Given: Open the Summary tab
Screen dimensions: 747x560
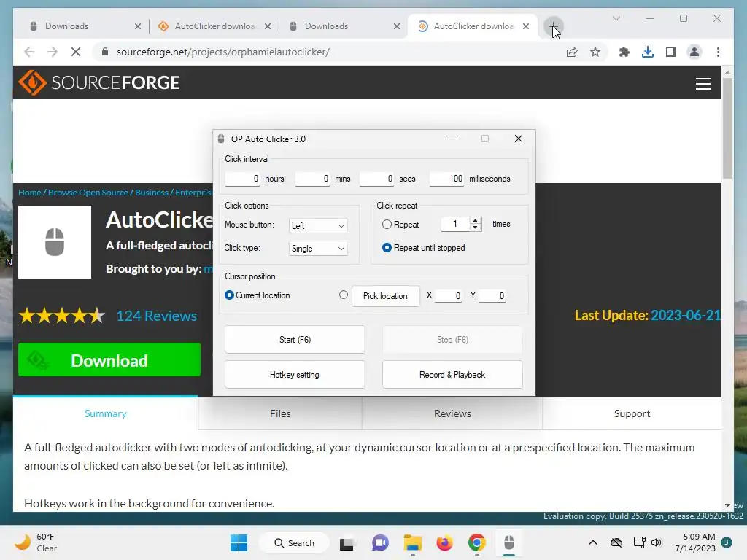Looking at the screenshot, I should 105,413.
